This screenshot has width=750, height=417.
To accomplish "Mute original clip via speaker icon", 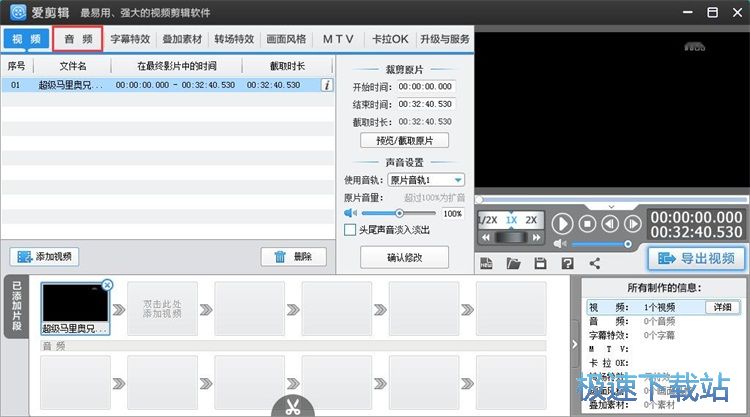I will 350,213.
